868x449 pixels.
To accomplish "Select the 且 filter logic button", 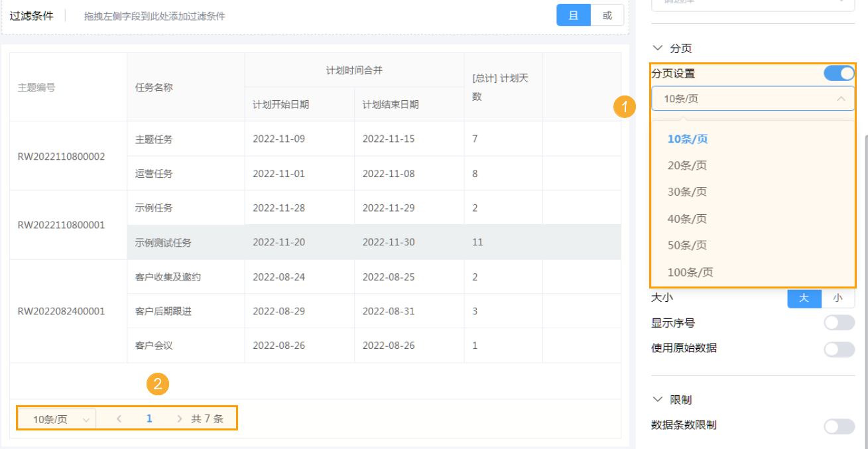I will [574, 15].
